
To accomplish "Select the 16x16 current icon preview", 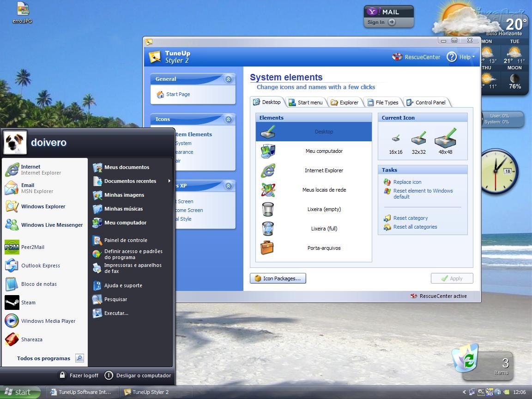I will [x=396, y=139].
